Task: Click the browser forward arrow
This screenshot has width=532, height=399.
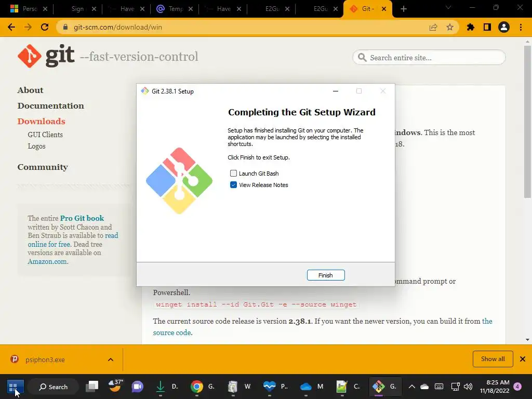Action: coord(28,27)
